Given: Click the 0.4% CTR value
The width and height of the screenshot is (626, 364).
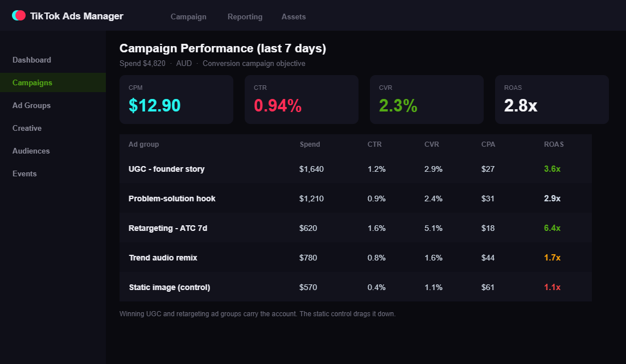Looking at the screenshot, I should pos(377,287).
